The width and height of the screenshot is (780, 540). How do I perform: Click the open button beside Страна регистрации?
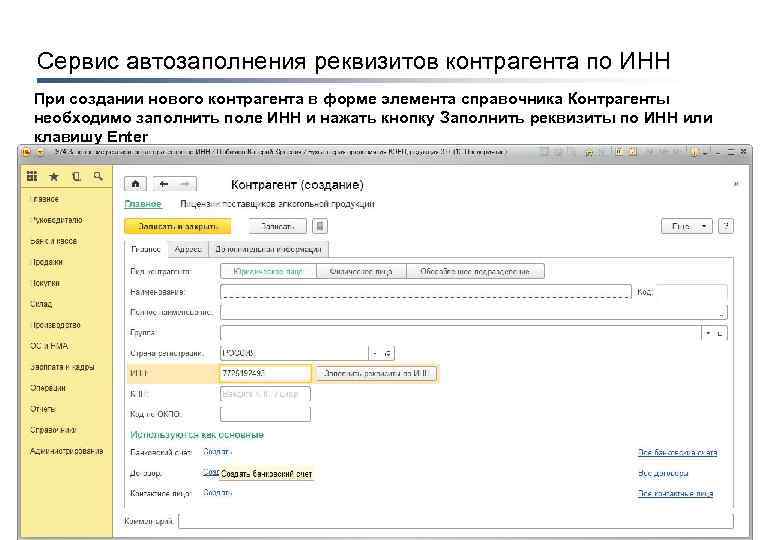(388, 353)
